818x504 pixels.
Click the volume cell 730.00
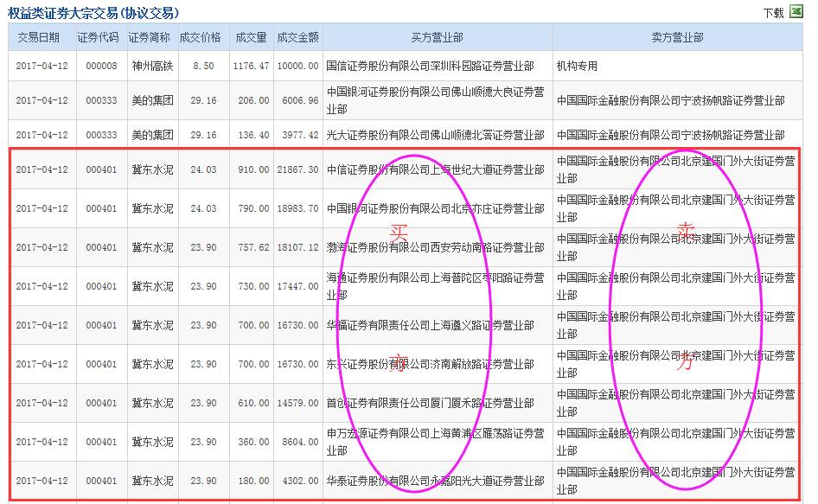pyautogui.click(x=253, y=286)
